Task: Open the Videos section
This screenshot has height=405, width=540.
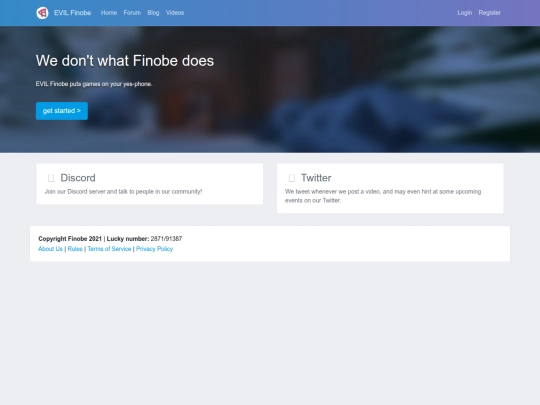Action: (175, 13)
